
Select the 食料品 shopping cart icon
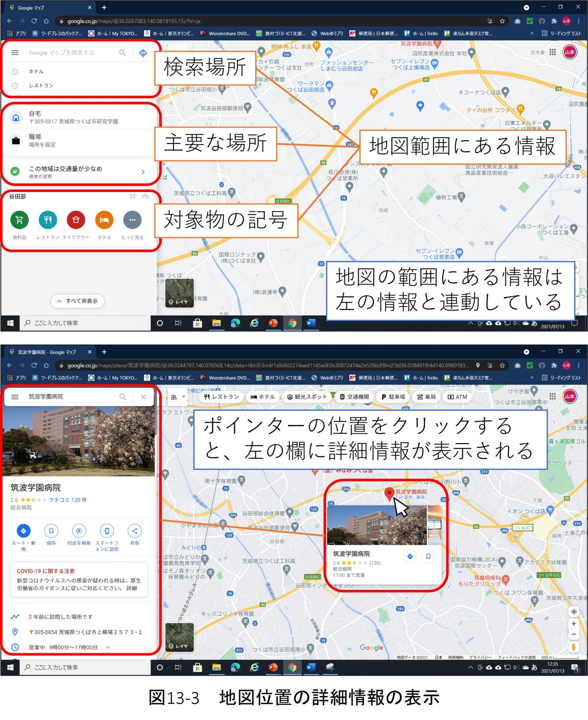19,220
